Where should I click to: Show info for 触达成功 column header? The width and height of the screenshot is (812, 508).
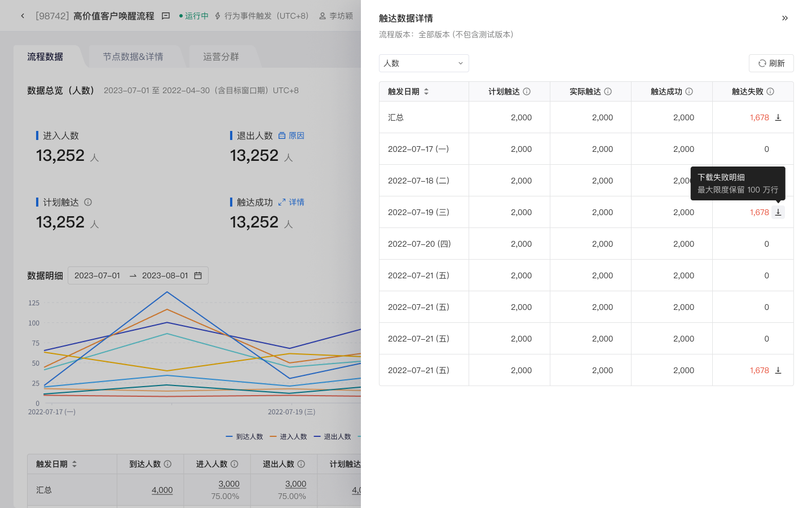pyautogui.click(x=689, y=91)
